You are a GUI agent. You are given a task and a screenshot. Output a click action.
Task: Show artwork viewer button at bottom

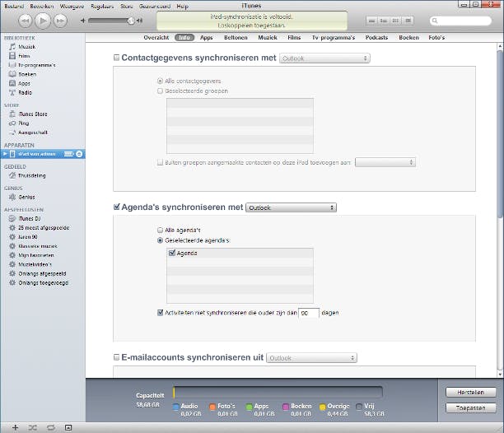point(68,427)
